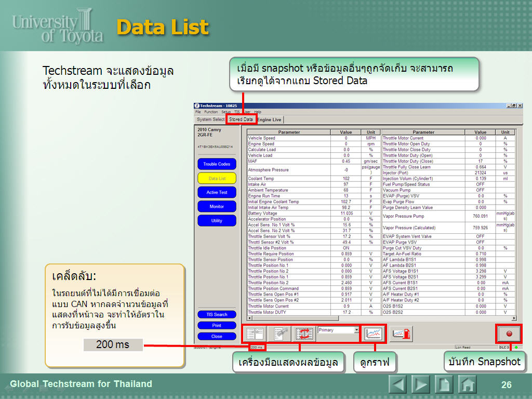
Task: Open the Setup menu
Action: 226,112
